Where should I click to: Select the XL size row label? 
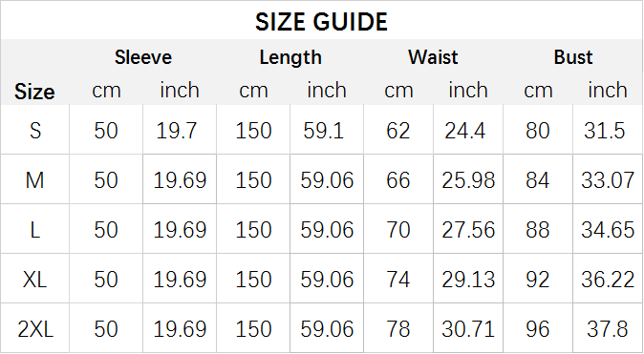35,280
